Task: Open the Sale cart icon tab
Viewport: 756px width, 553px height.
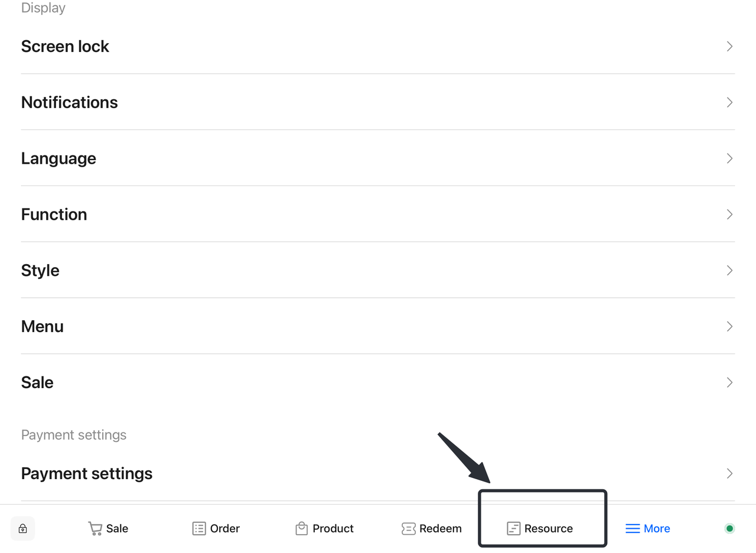Action: [x=95, y=529]
